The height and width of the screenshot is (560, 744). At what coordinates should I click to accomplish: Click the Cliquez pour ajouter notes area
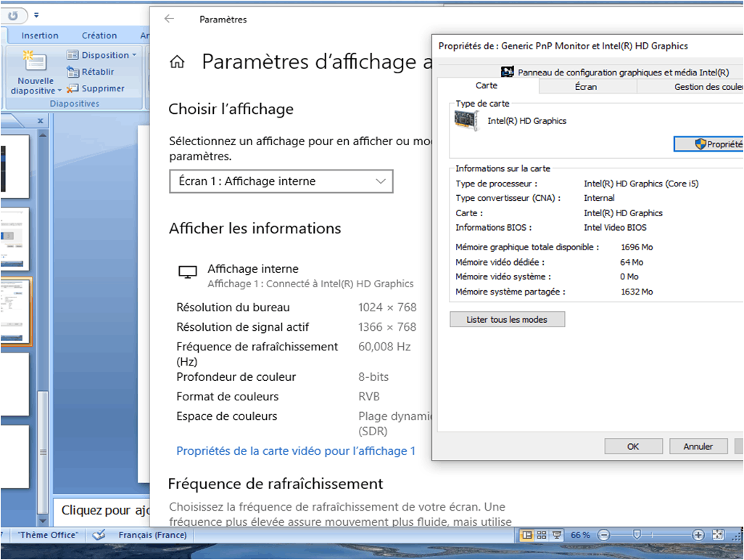102,511
